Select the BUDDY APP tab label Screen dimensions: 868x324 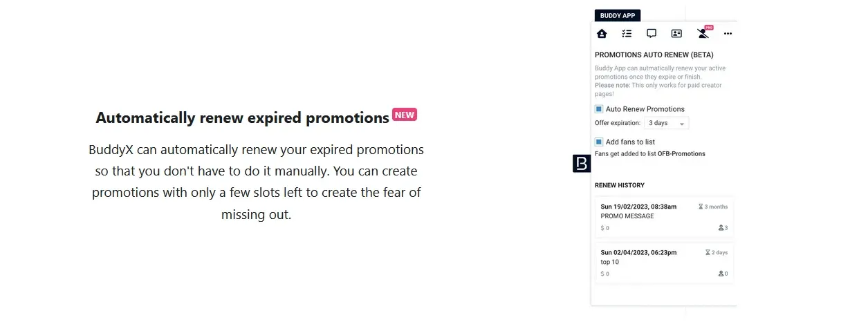618,15
